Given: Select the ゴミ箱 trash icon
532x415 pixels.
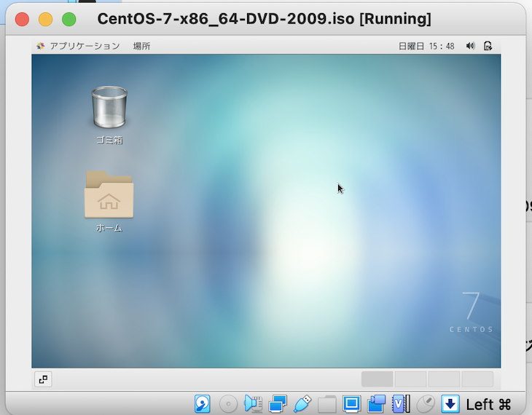Looking at the screenshot, I should pyautogui.click(x=109, y=115).
